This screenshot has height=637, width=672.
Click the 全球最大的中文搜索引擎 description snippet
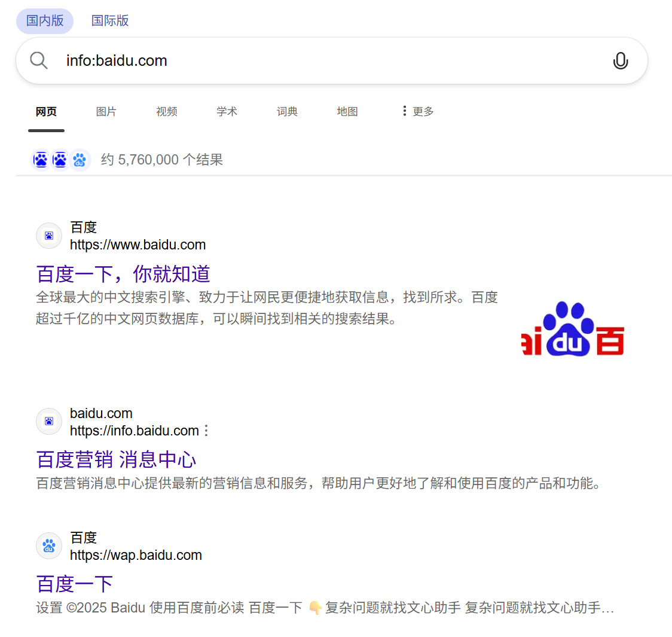coord(267,308)
